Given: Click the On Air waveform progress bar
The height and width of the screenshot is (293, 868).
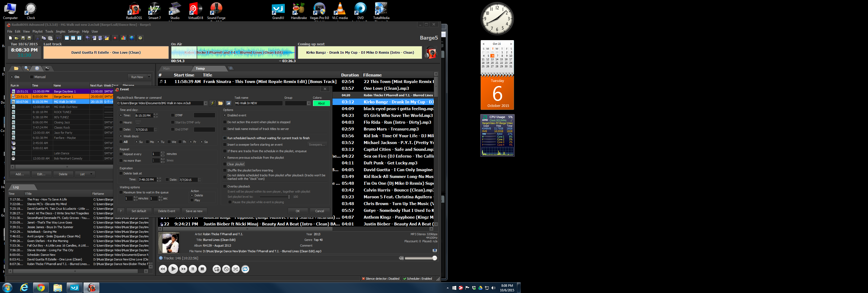Looking at the screenshot, I should [233, 52].
